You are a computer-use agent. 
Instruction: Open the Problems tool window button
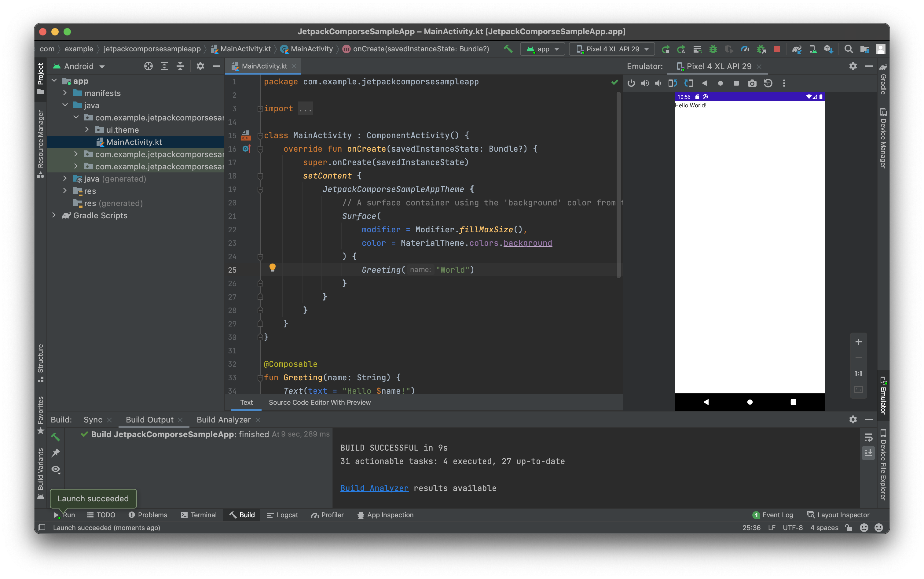click(x=148, y=515)
